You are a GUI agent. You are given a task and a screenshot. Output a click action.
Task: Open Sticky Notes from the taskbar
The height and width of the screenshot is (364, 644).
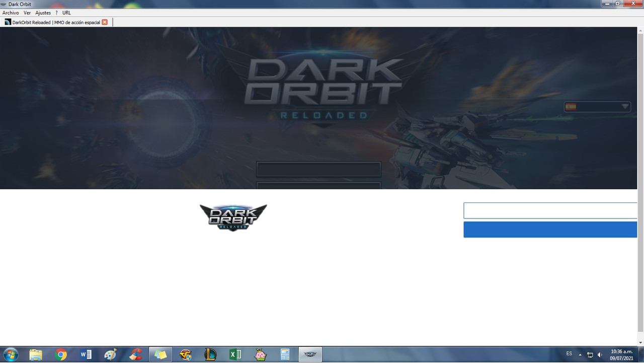[x=160, y=354]
